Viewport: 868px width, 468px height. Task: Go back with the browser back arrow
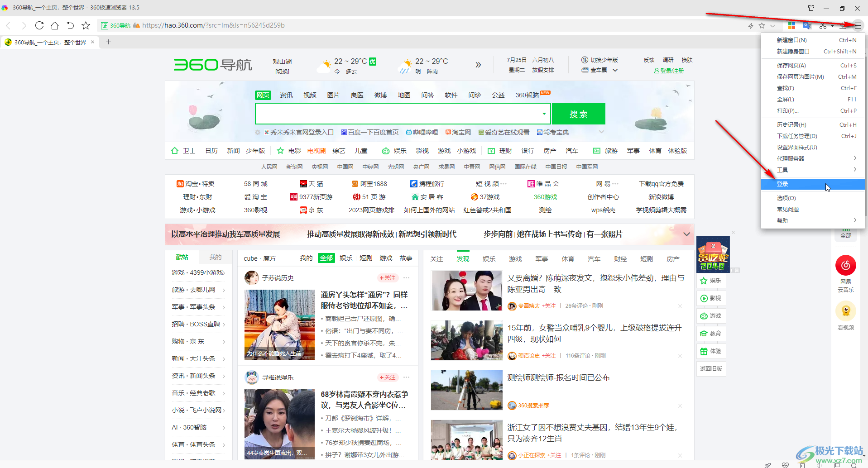[8, 25]
